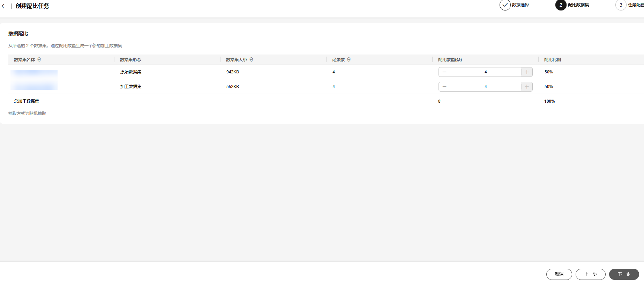Click the 上一步 button
The image size is (644, 282).
pos(590,274)
